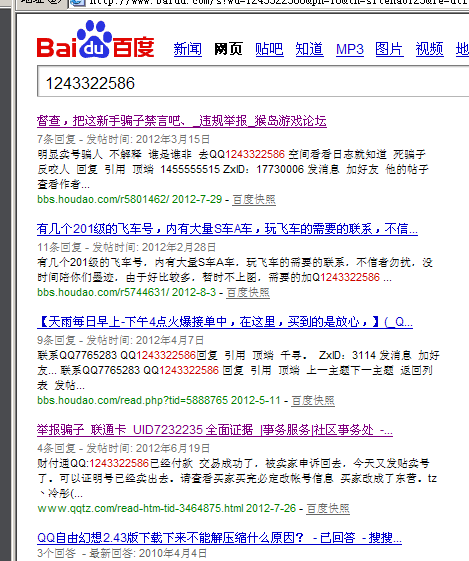The image size is (469, 561).
Task: Open the 新闻 news tab
Action: tap(188, 49)
